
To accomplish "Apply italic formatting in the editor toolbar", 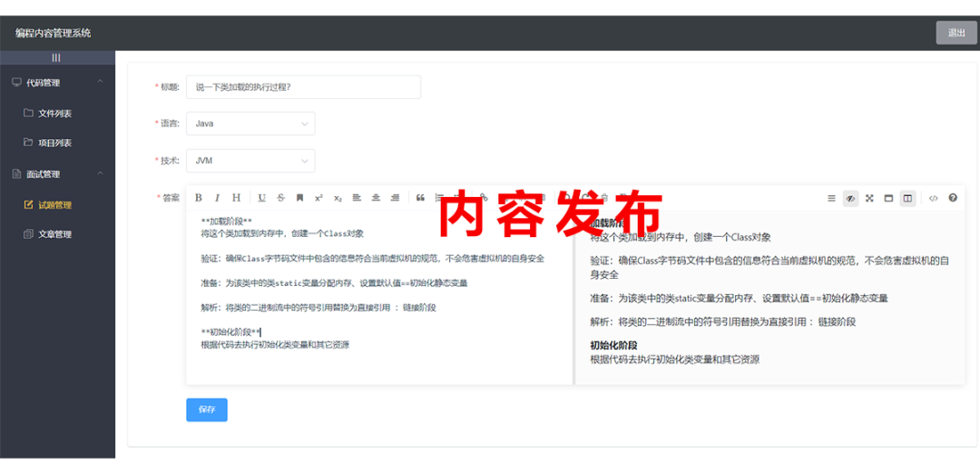I will click(217, 198).
